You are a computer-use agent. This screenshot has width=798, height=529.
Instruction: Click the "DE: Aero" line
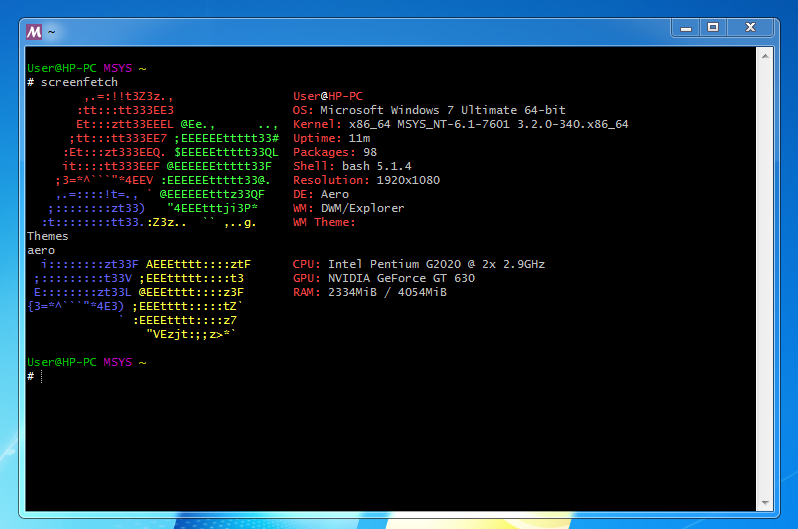321,194
